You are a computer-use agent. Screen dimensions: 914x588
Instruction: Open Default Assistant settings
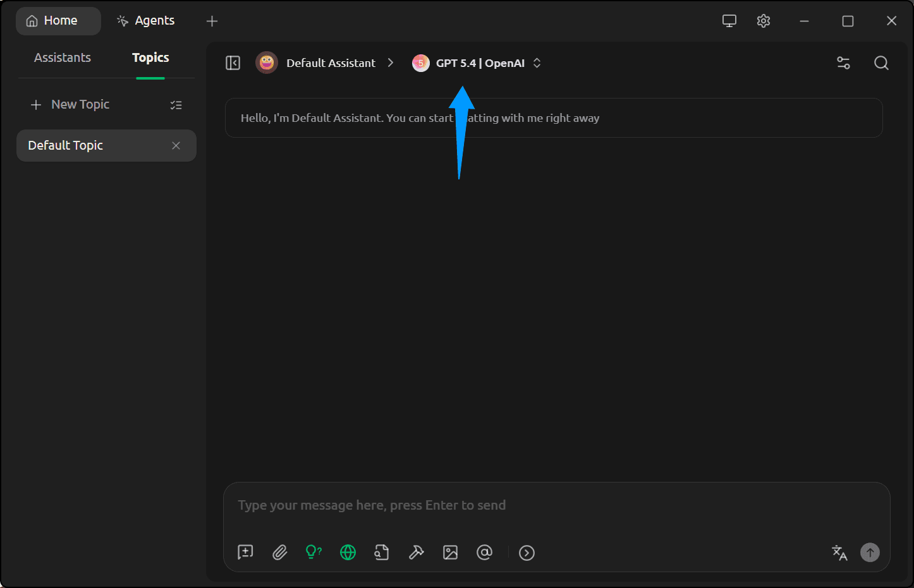[331, 63]
